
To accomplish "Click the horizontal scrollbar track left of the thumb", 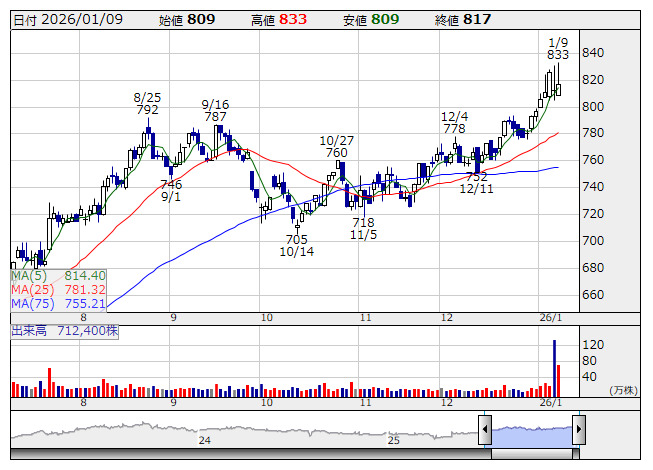I will tap(251, 454).
